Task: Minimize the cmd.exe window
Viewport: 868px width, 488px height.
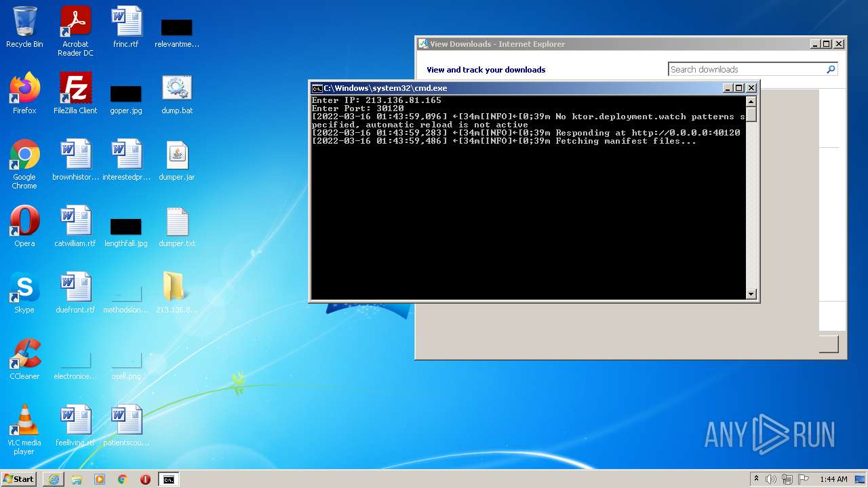Action: [x=728, y=88]
